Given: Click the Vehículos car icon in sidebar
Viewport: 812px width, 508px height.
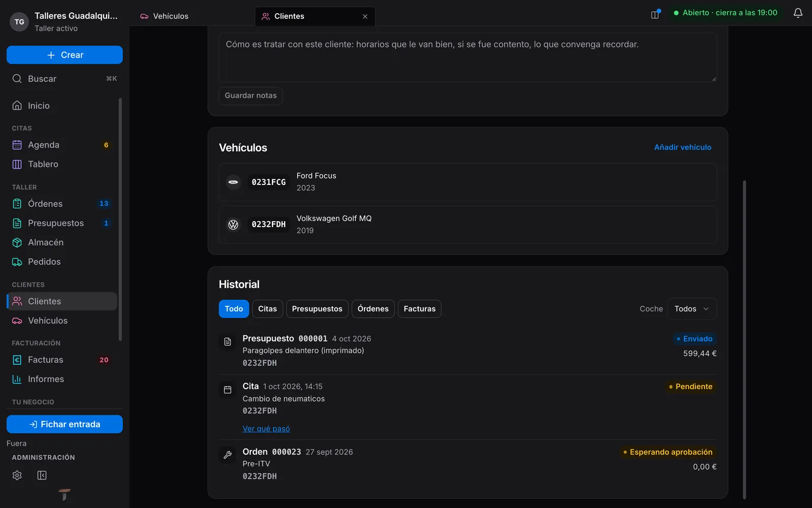Looking at the screenshot, I should tap(17, 321).
